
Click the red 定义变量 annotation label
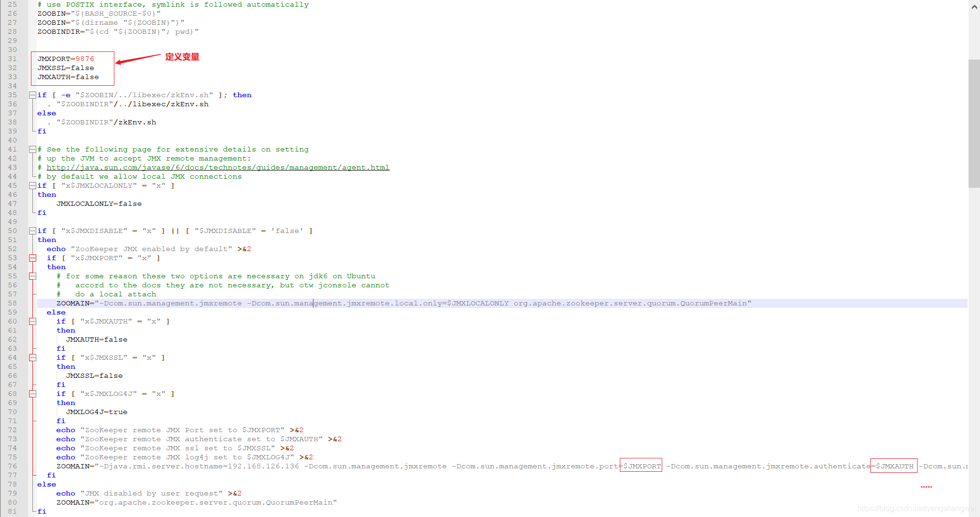tap(182, 57)
